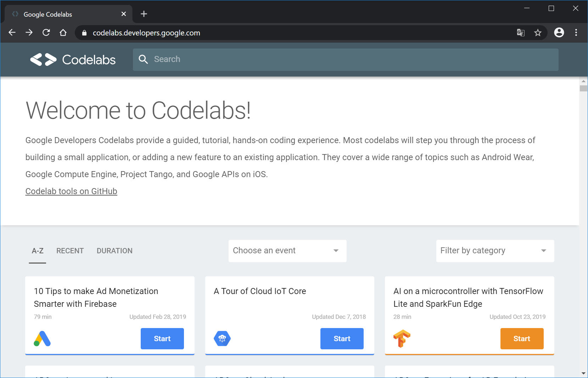Click the search magnifier icon
The height and width of the screenshot is (378, 588).
coord(143,60)
